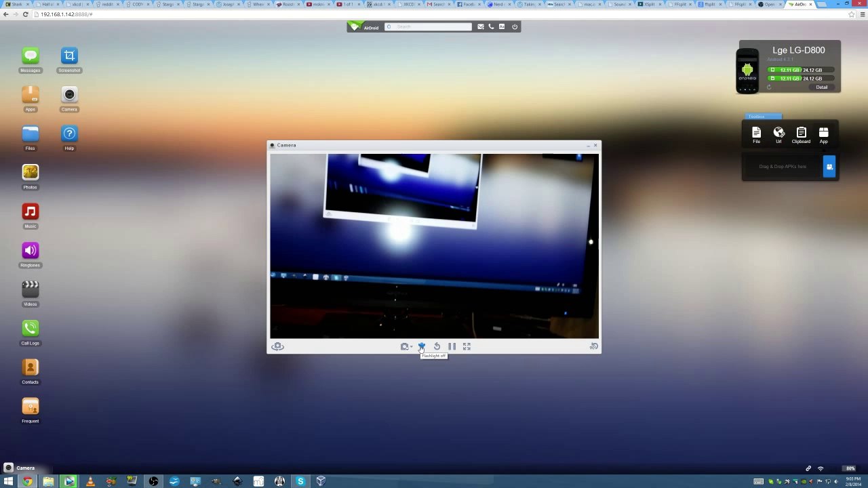The height and width of the screenshot is (488, 868).
Task: Open Call Logs icon
Action: pyautogui.click(x=30, y=329)
